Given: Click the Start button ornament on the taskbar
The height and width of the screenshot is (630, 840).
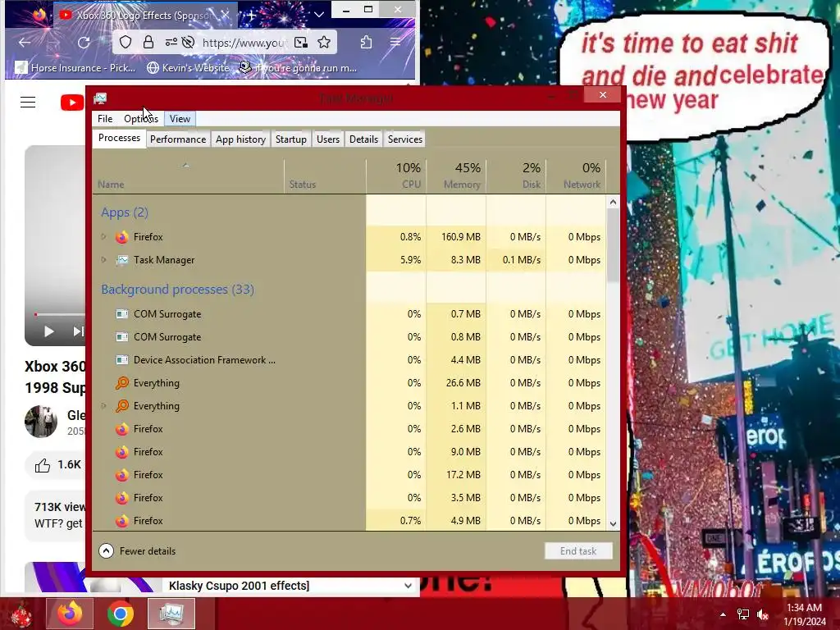Looking at the screenshot, I should point(21,614).
